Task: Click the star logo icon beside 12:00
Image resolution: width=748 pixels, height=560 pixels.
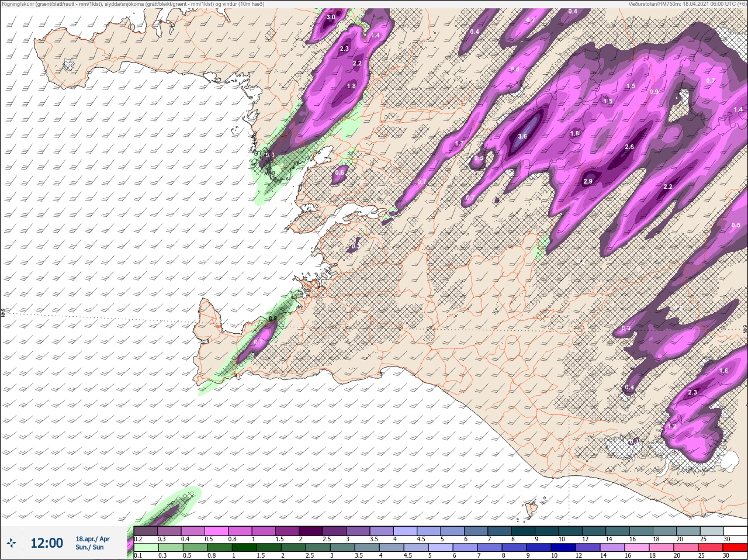Action: (x=12, y=543)
